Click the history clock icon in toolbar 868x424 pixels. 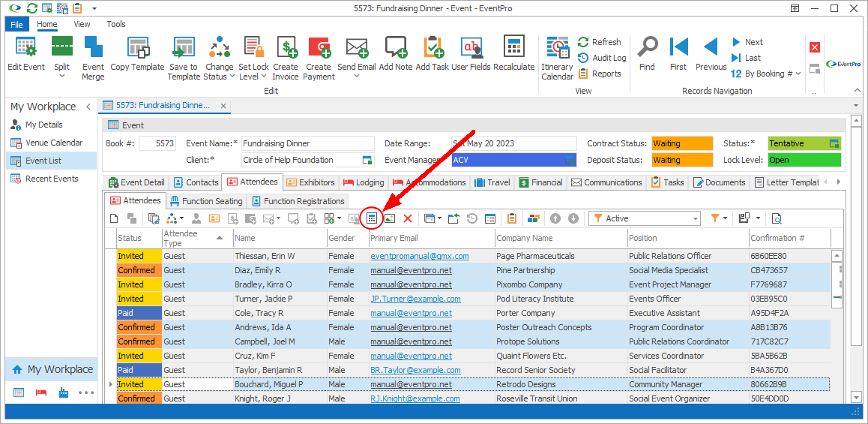point(471,218)
